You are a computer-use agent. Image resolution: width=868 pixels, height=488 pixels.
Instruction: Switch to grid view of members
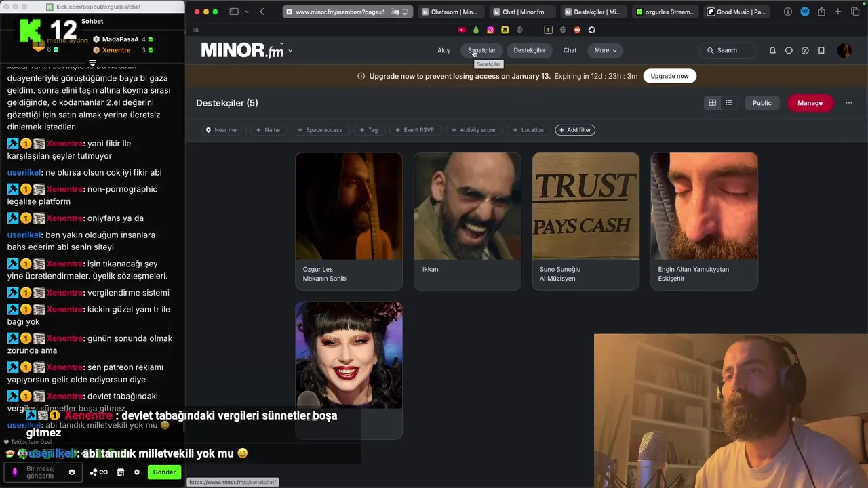[x=712, y=103]
